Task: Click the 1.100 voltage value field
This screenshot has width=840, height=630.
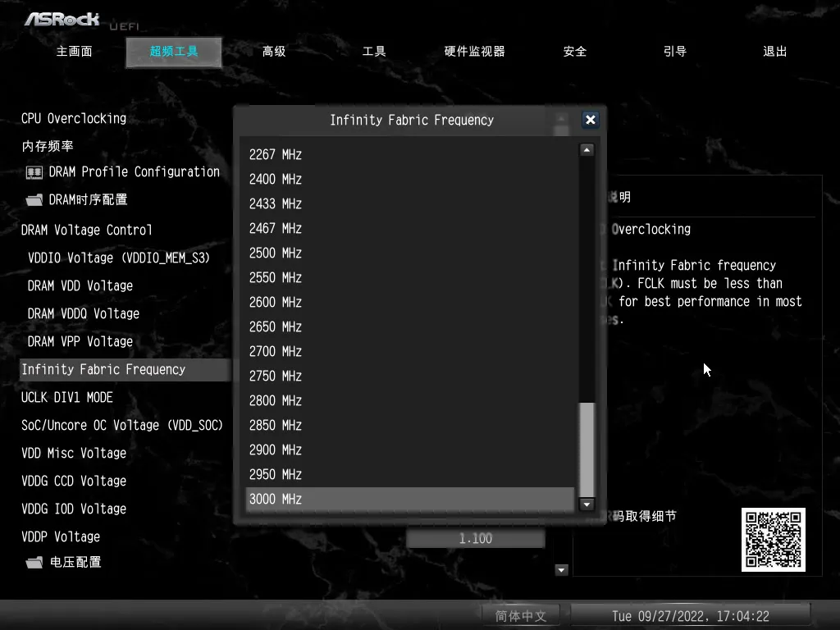Action: tap(475, 538)
